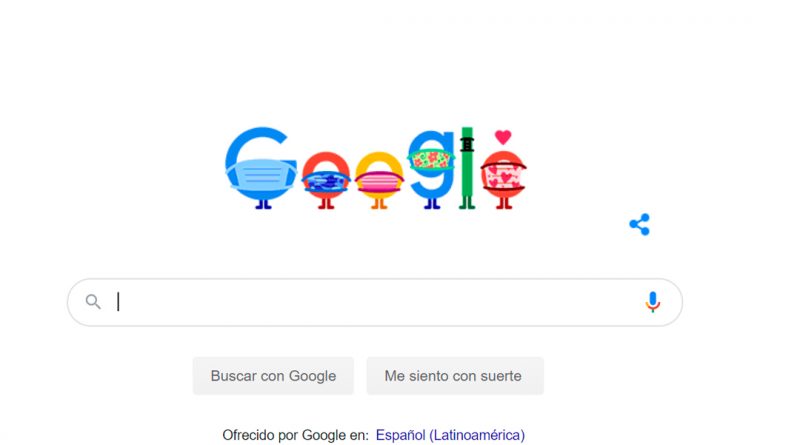Click the black band on the green l
This screenshot has height=445, width=800.
(467, 144)
